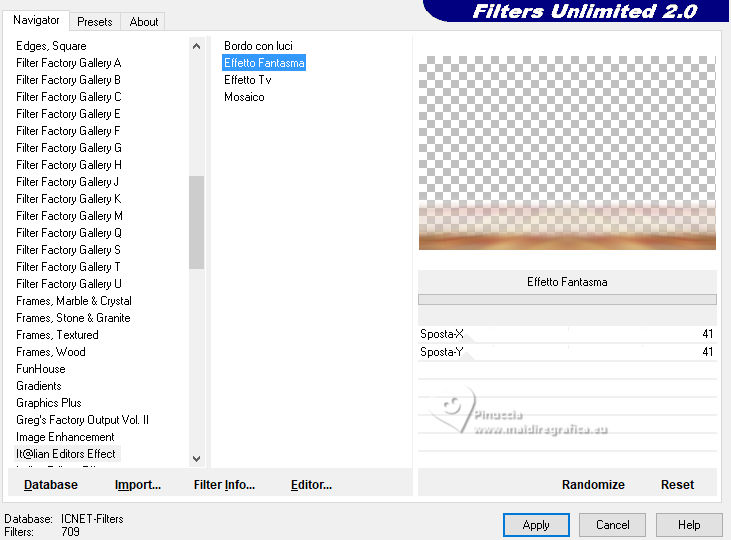Select Filter Factory Gallery T
This screenshot has width=731, height=540.
pyautogui.click(x=68, y=267)
